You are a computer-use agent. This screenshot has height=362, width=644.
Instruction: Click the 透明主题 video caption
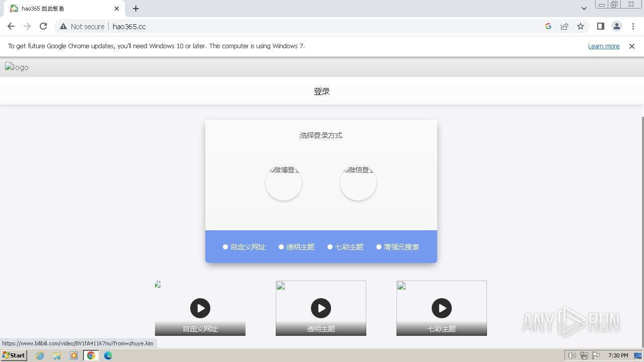coord(321,329)
